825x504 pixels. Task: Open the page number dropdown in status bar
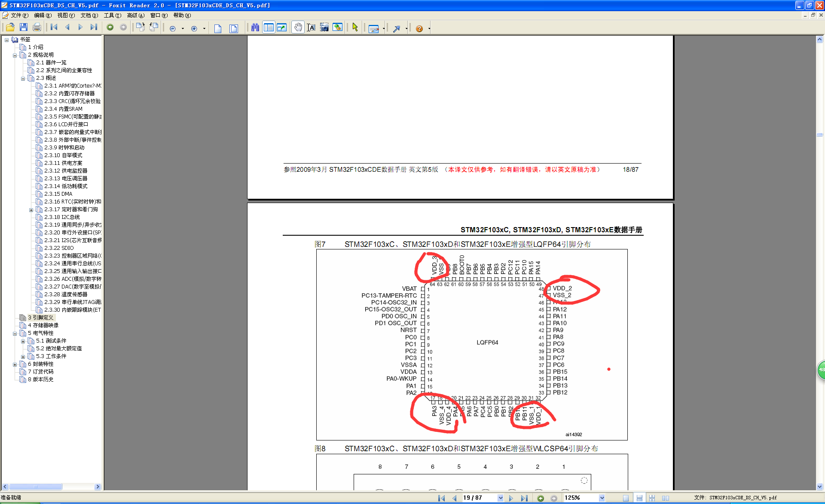pyautogui.click(x=500, y=498)
